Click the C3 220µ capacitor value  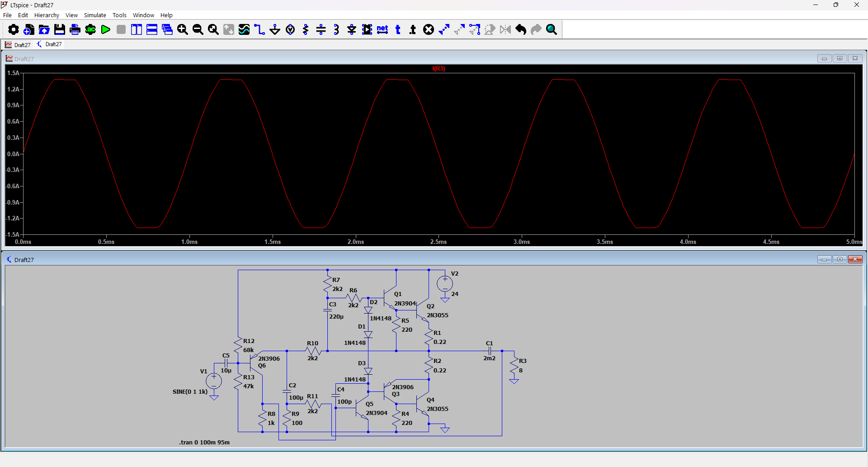click(336, 317)
